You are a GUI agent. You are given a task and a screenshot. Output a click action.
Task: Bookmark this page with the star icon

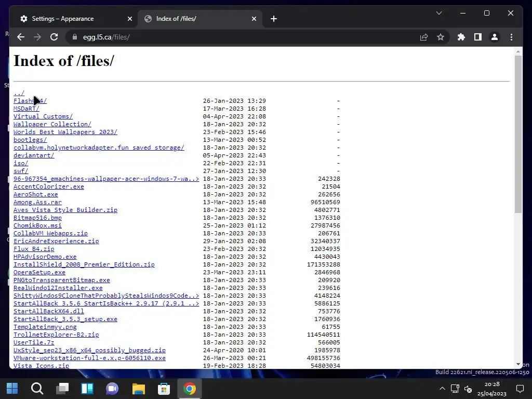coord(441,37)
